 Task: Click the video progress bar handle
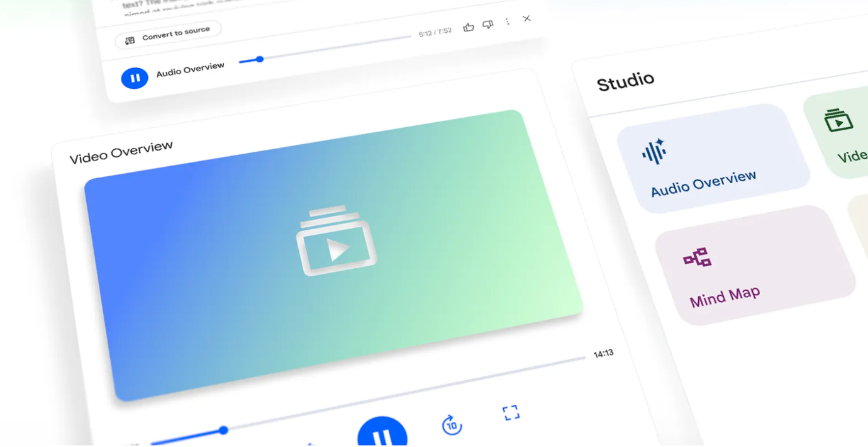pyautogui.click(x=223, y=431)
